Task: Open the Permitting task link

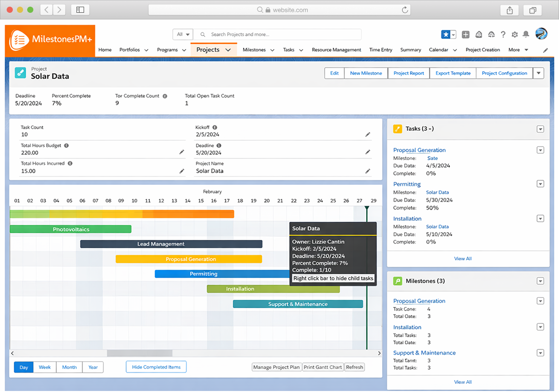Action: pos(407,184)
